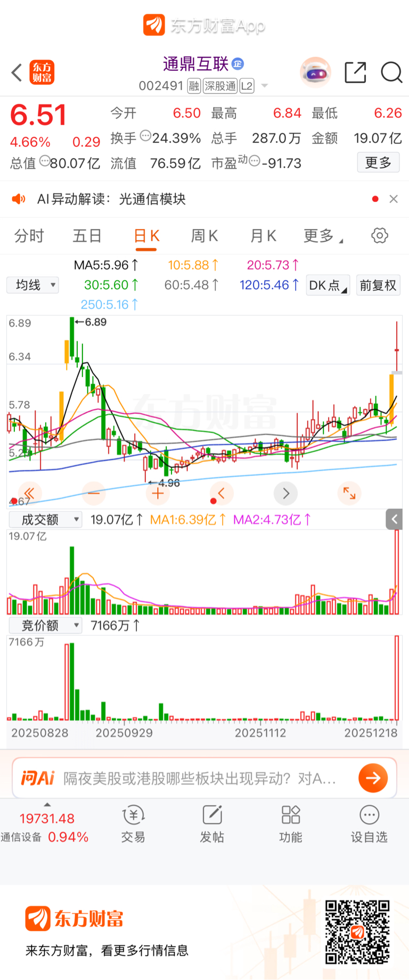The width and height of the screenshot is (409, 980).
Task: Open the 成交额 indicator dropdown
Action: [x=45, y=519]
